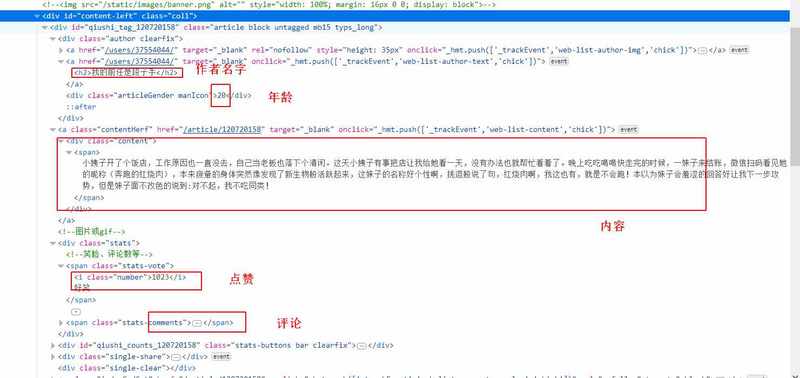Click the 笑脸、评论数等 comment row under stats
The width and height of the screenshot is (800, 378).
pos(109,254)
